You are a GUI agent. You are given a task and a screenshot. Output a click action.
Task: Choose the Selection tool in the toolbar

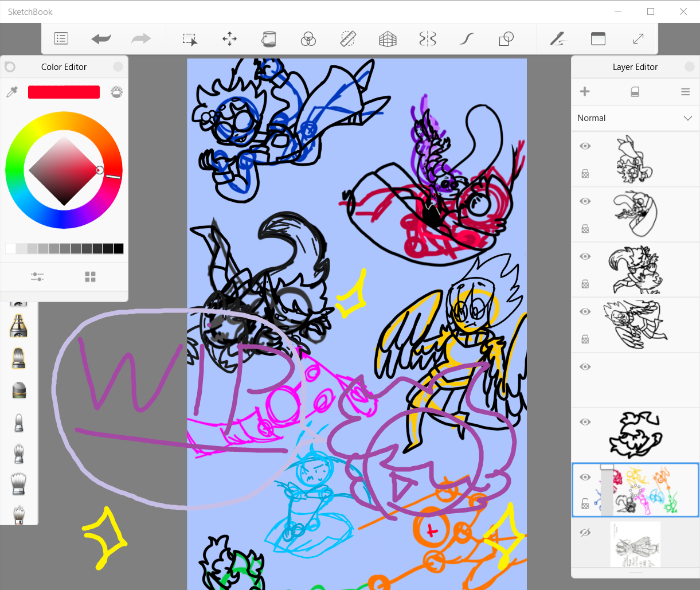click(x=190, y=39)
